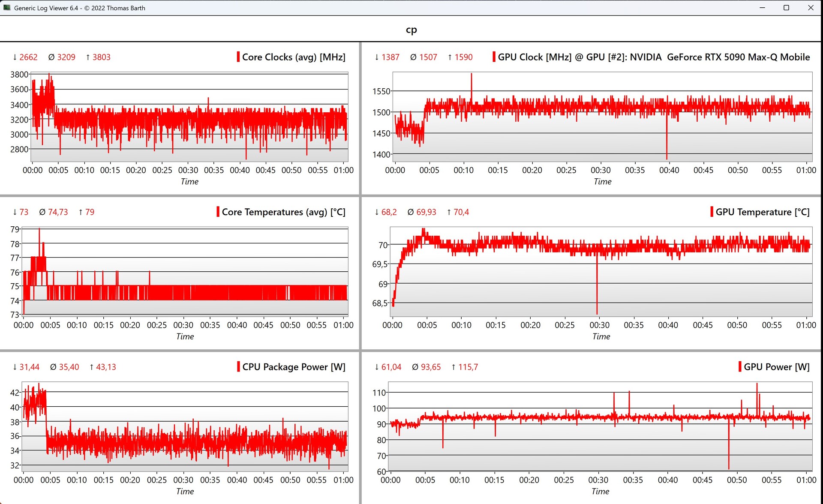823x504 pixels.
Task: Click the Core Clocks maximum value 3803
Action: (x=101, y=57)
